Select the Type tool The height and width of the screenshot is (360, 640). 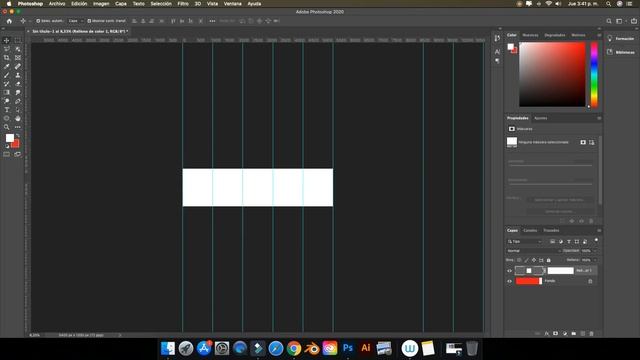[7, 110]
